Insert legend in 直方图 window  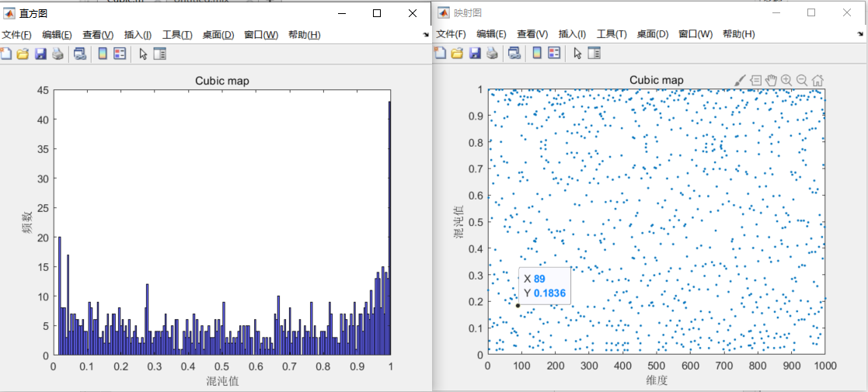pos(120,54)
